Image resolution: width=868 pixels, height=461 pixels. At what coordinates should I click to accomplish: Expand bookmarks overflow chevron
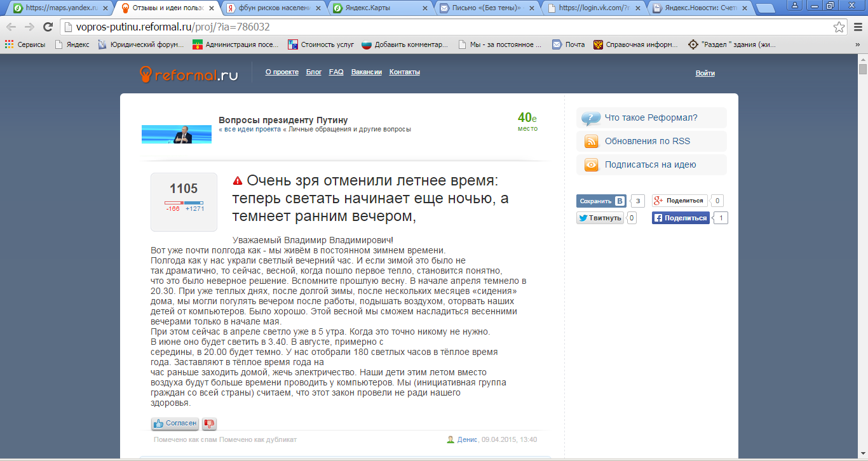coord(858,44)
